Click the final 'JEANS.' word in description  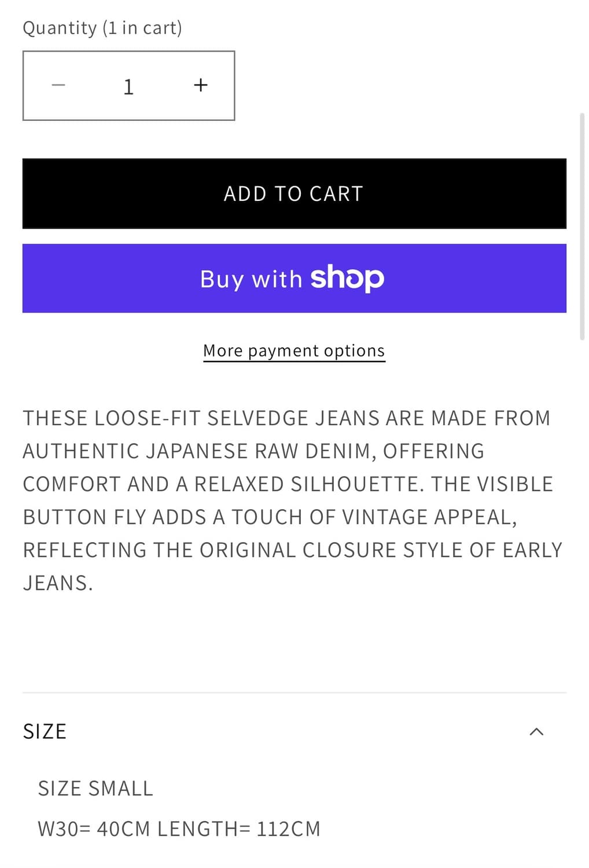58,583
